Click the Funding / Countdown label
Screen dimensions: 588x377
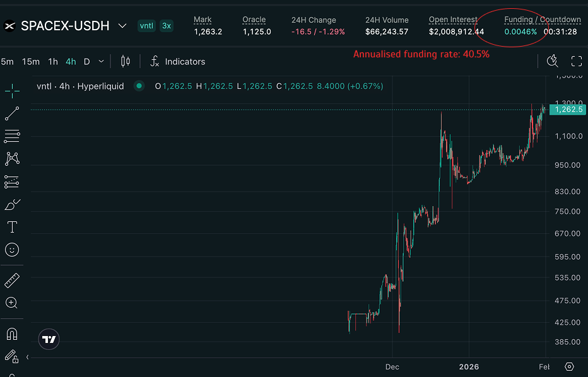[542, 20]
